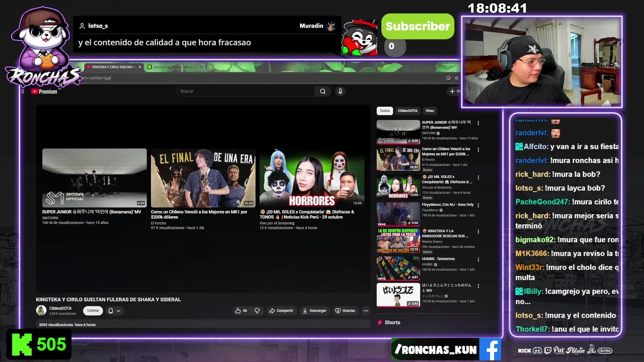Click the video title KINGTEKA Y CIRILO SUELTAN

pos(108,300)
